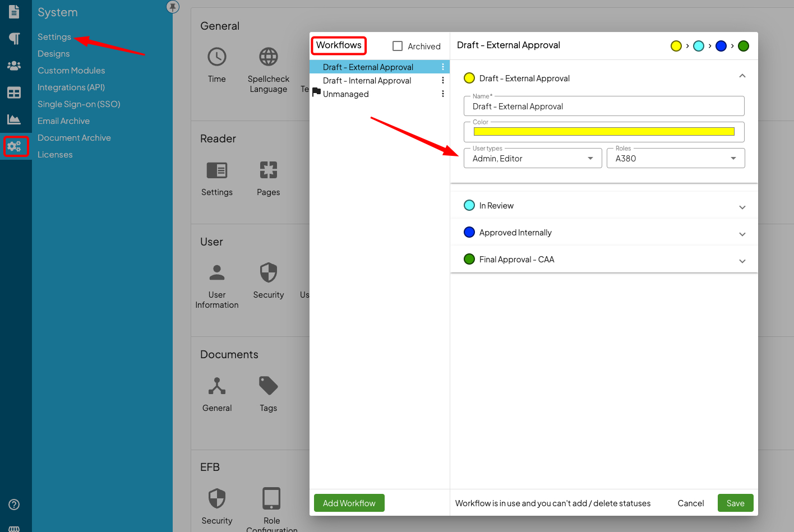
Task: Click the flag icon beside Unmanaged
Action: [316, 91]
